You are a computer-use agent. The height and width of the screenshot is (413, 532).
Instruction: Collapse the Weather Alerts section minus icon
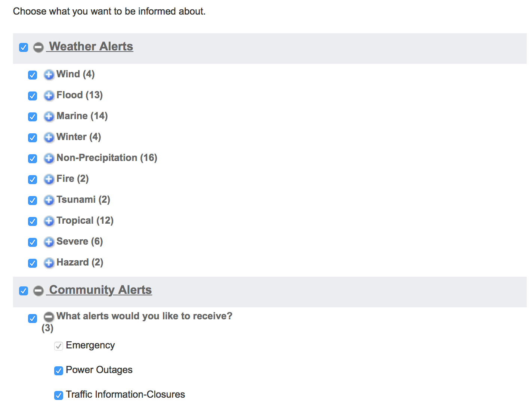point(38,47)
